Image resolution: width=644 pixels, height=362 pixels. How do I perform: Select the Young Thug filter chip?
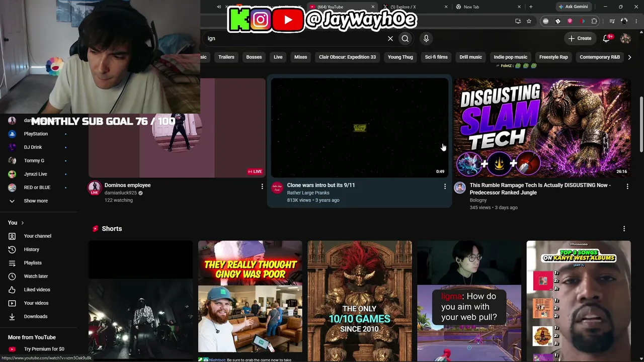[400, 57]
